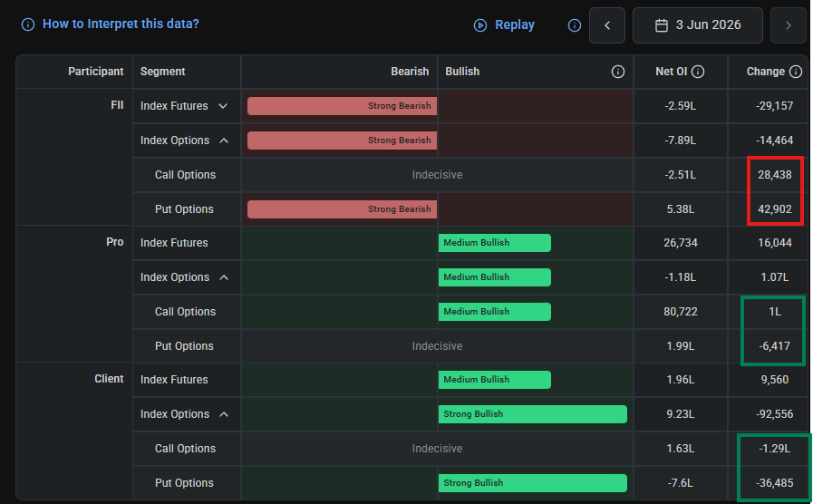813x504 pixels.
Task: Click the Net OI header label
Action: [672, 72]
